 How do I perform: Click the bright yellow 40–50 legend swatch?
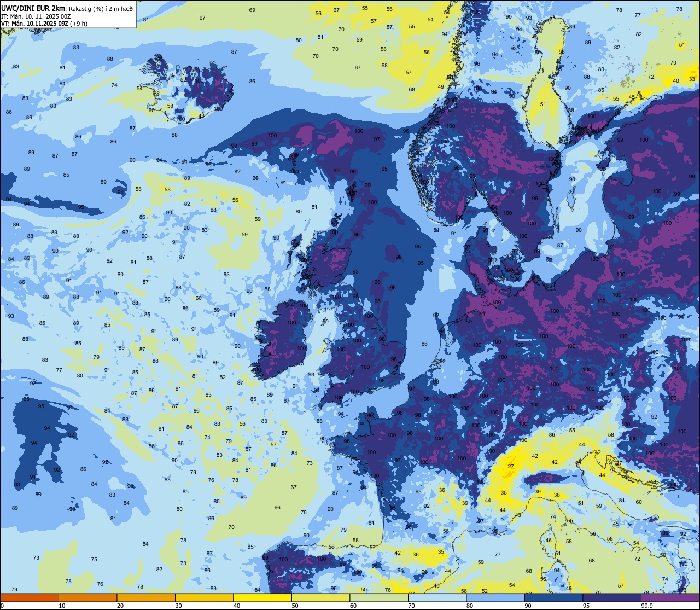point(262,597)
